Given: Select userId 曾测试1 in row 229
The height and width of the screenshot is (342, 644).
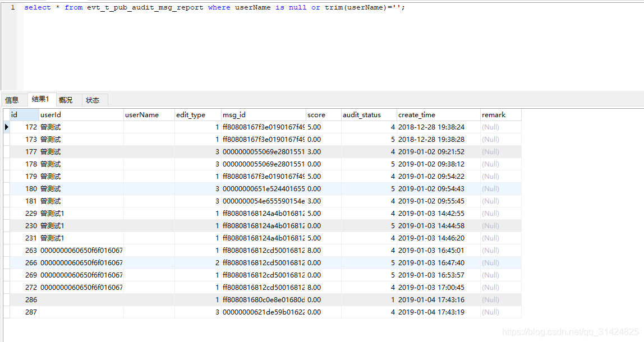Looking at the screenshot, I should pyautogui.click(x=81, y=214).
